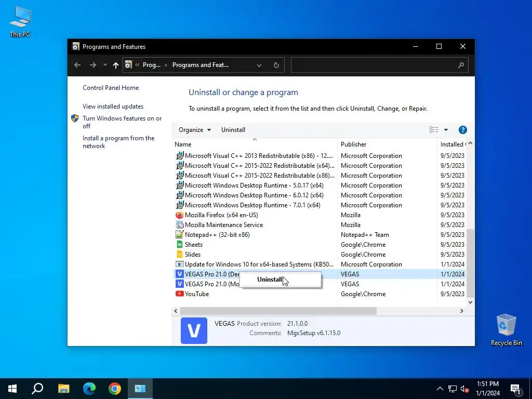Click the scroll down arrow of list
Image resolution: width=532 pixels, height=399 pixels.
(x=470, y=302)
